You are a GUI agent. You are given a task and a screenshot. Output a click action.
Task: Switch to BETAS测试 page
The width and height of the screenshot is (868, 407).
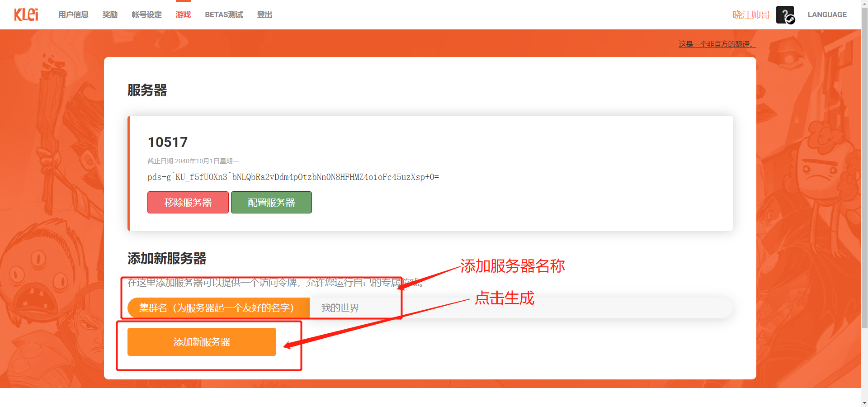pyautogui.click(x=224, y=15)
